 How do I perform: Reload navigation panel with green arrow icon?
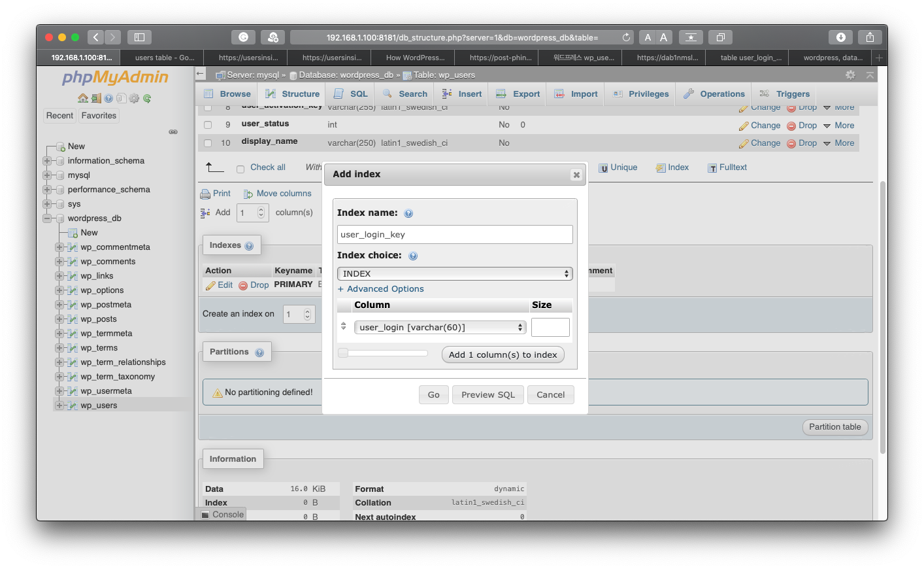(147, 99)
